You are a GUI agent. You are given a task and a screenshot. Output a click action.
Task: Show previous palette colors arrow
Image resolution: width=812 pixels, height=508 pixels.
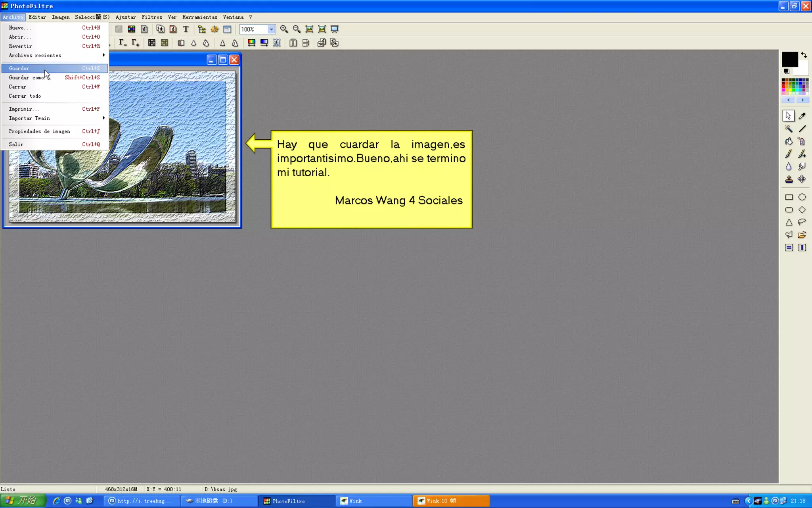tap(789, 100)
